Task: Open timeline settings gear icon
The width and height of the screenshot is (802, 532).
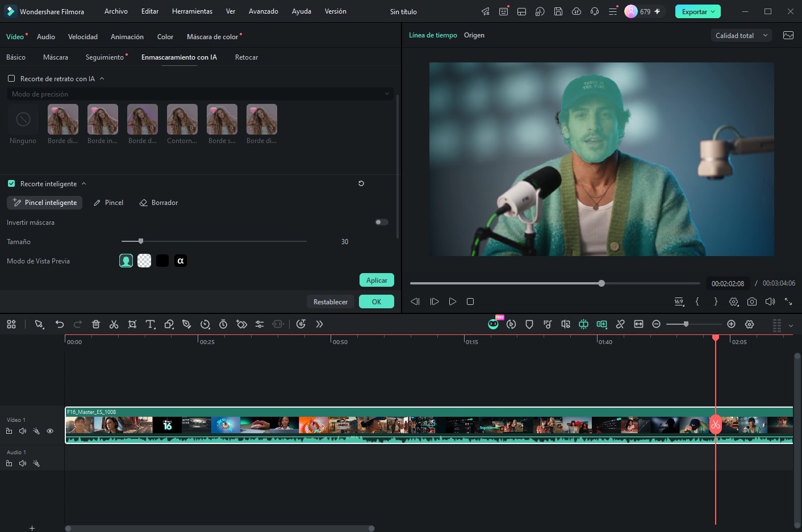Action: (750, 324)
